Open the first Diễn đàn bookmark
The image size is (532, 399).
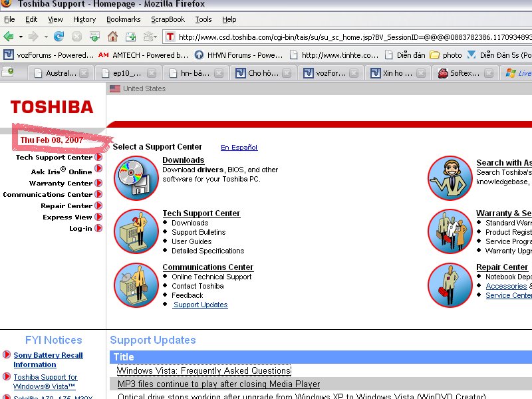(405, 55)
